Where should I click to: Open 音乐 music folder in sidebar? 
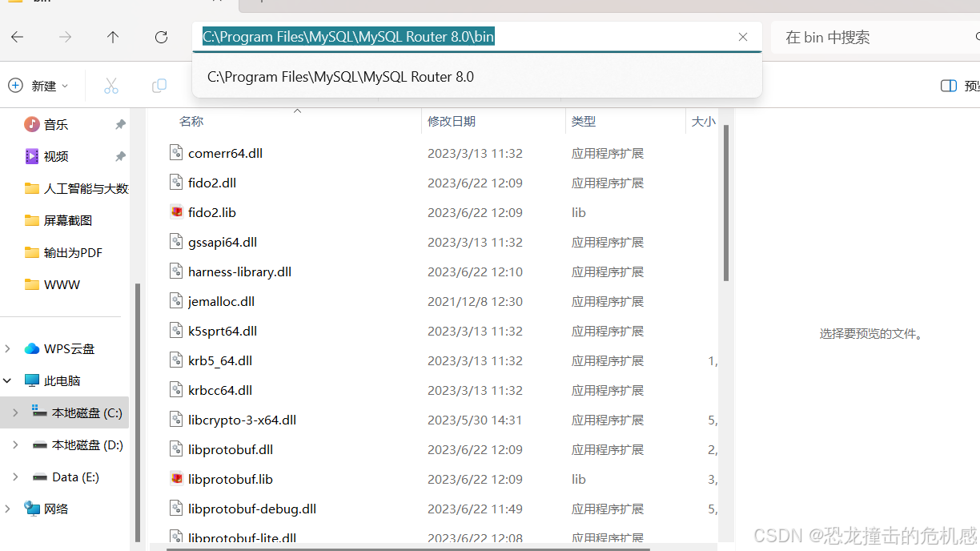pyautogui.click(x=56, y=124)
